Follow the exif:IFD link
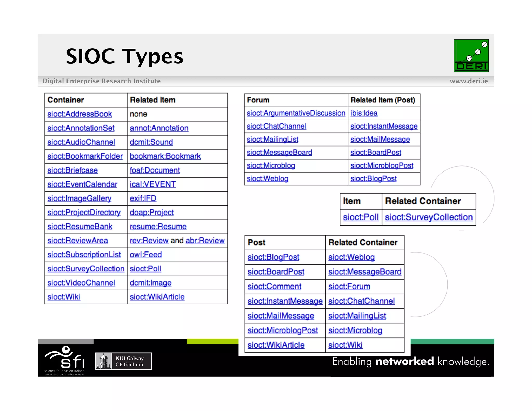 click(x=143, y=198)
